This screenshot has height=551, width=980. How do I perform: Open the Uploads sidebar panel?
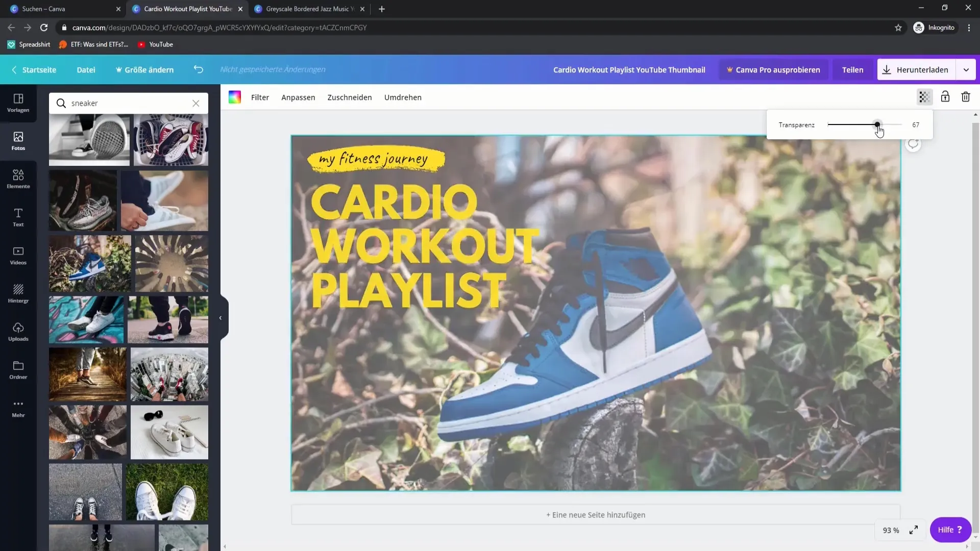[x=18, y=332]
